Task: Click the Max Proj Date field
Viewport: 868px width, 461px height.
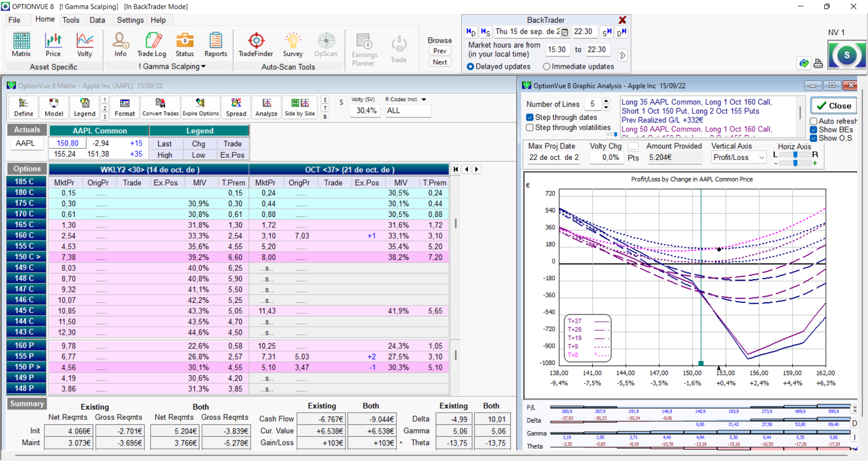Action: (554, 157)
